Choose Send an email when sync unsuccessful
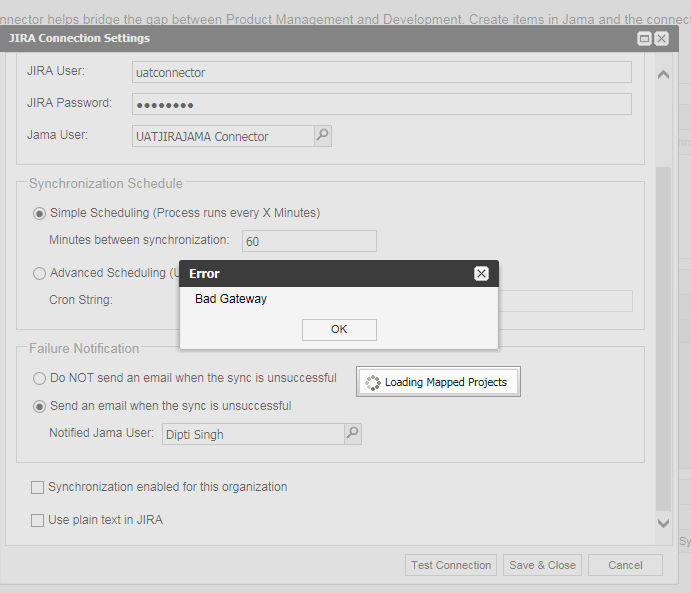Screen dimensions: 691x593 pyautogui.click(x=39, y=406)
